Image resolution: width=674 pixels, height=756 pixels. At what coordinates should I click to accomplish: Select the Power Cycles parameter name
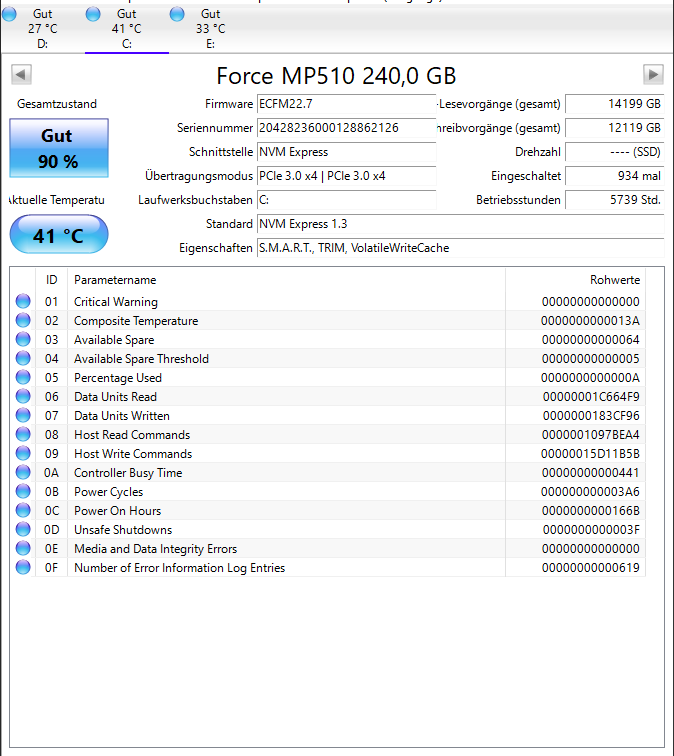click(108, 492)
